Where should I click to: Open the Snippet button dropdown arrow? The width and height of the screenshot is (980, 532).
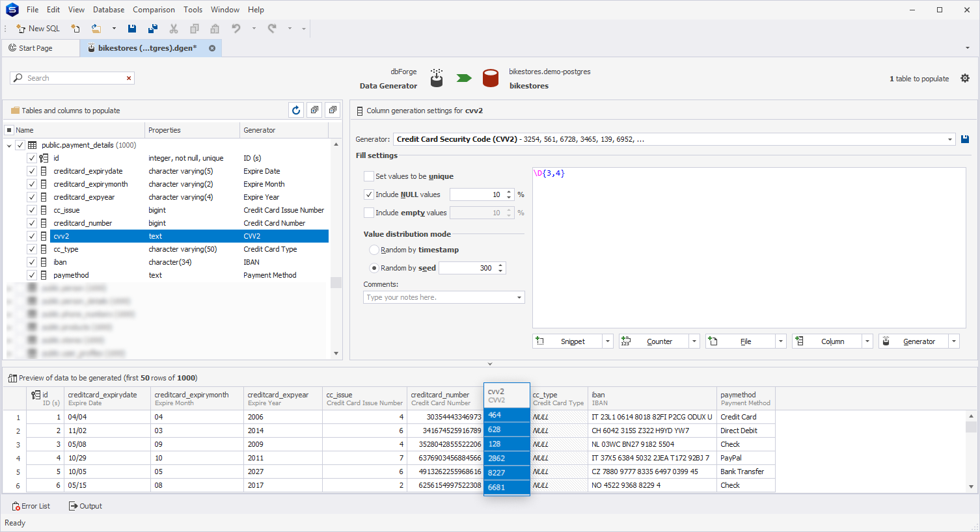[608, 341]
